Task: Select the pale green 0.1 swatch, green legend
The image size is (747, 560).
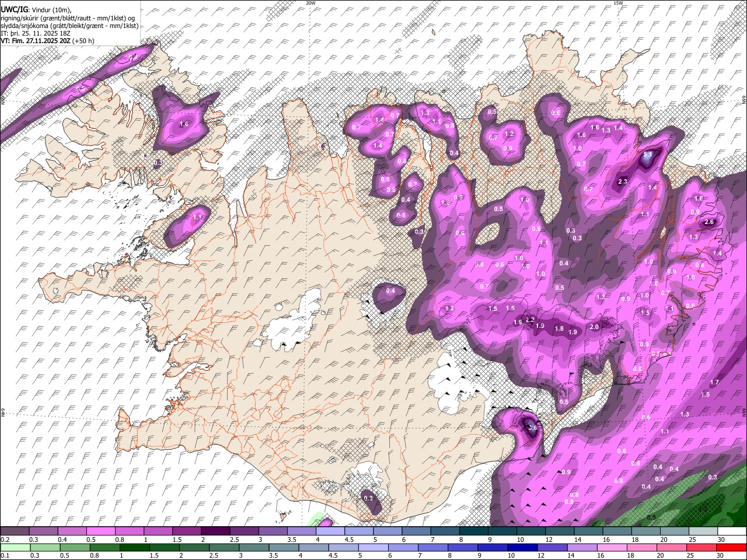Action: click(16, 547)
